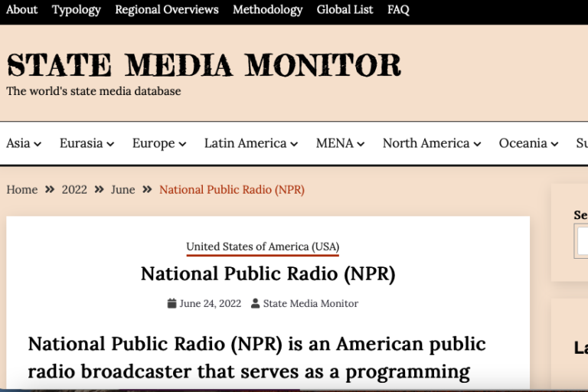
Task: Expand the Eurasia dropdown menu
Action: (87, 143)
